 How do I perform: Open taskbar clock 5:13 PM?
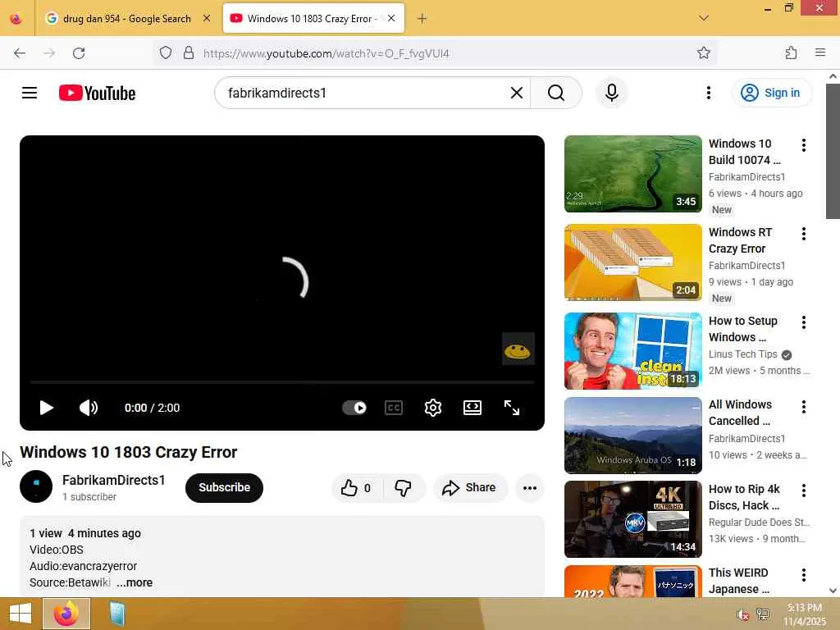click(805, 614)
